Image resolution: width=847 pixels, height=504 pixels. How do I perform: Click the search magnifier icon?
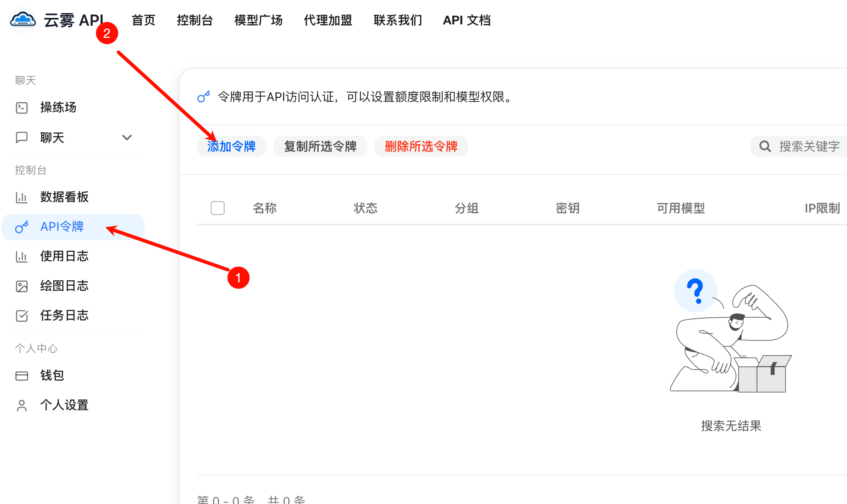click(x=765, y=146)
